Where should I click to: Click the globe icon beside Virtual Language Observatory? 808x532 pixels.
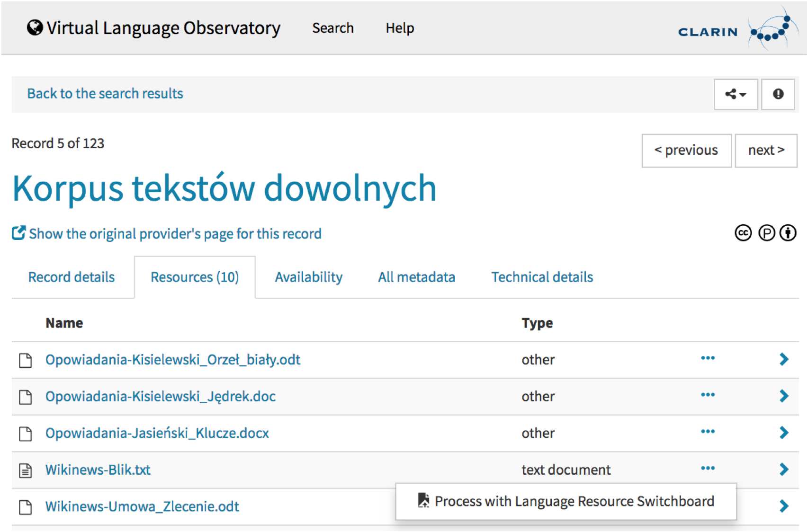[35, 28]
